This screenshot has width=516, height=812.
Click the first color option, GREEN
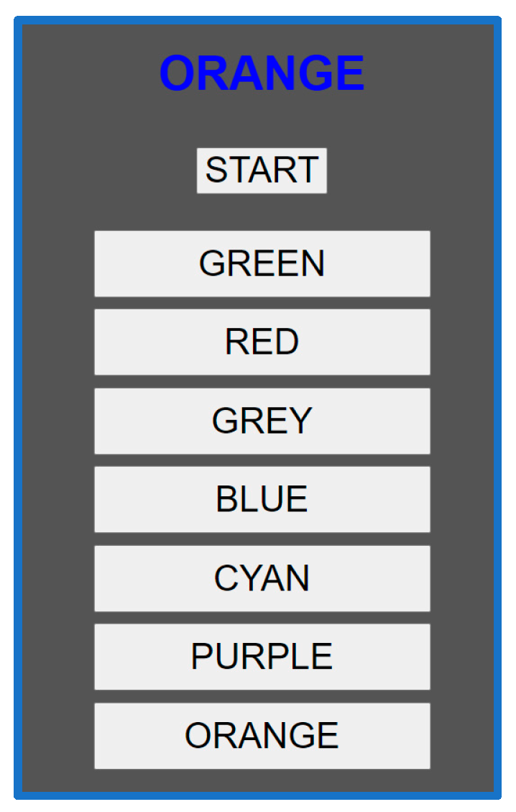coord(262,263)
